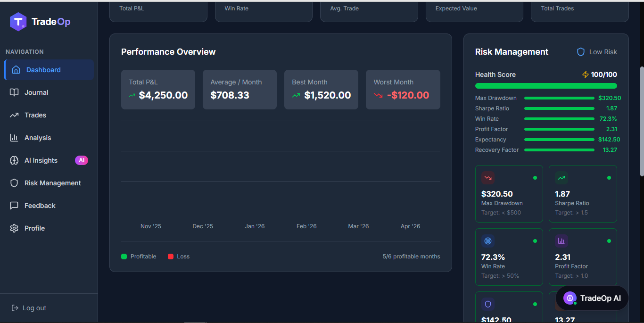Open the TradeOp AI chat button
The image size is (644, 323).
pyautogui.click(x=592, y=298)
